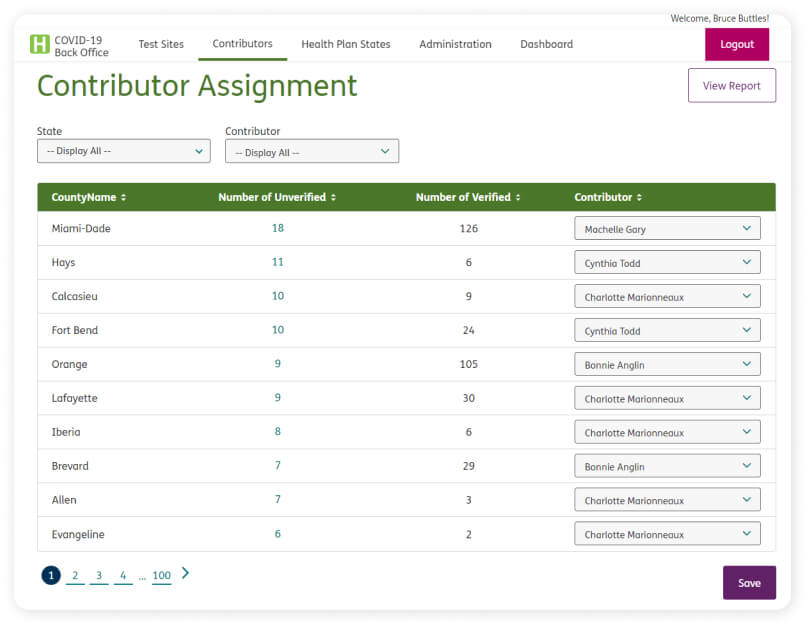Click the green H logo icon
The image size is (809, 628).
pos(40,44)
